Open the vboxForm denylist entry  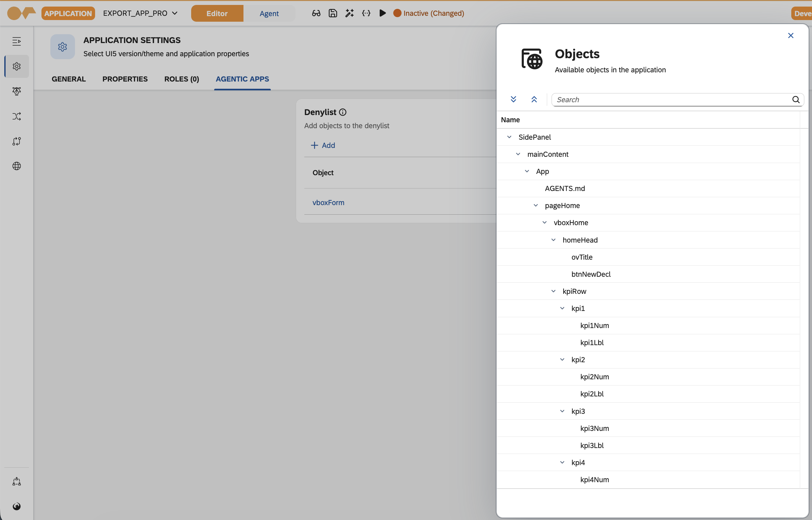tap(328, 202)
